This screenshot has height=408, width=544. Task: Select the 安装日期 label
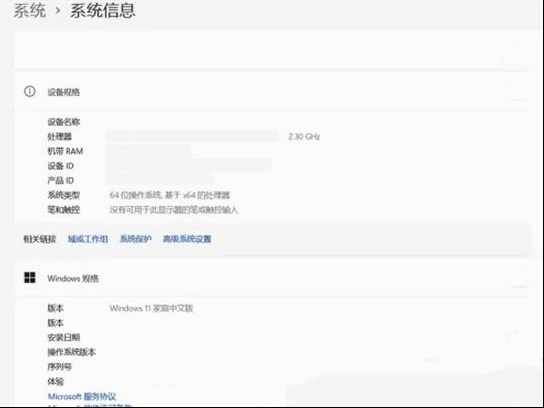(x=63, y=337)
